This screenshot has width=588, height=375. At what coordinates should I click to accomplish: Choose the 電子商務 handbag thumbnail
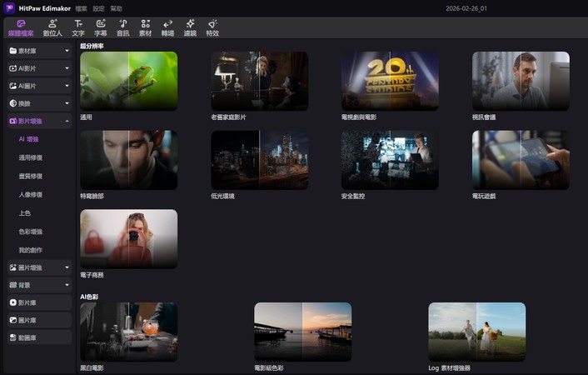(128, 238)
